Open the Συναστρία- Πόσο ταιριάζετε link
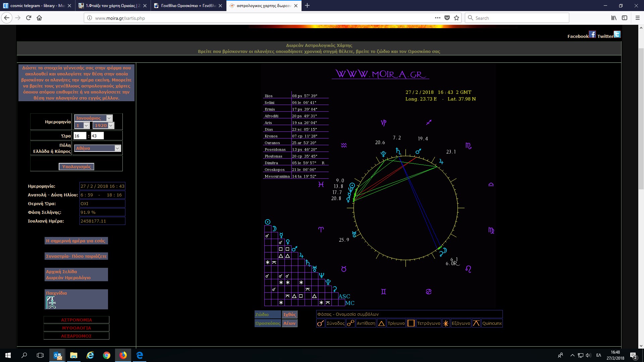644x362 pixels. tap(76, 256)
